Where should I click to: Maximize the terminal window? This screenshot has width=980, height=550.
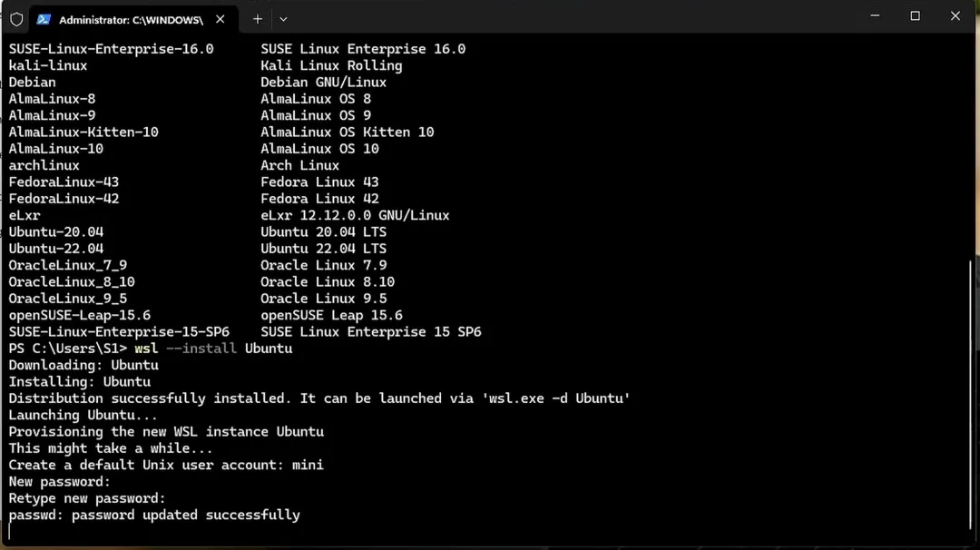click(915, 15)
